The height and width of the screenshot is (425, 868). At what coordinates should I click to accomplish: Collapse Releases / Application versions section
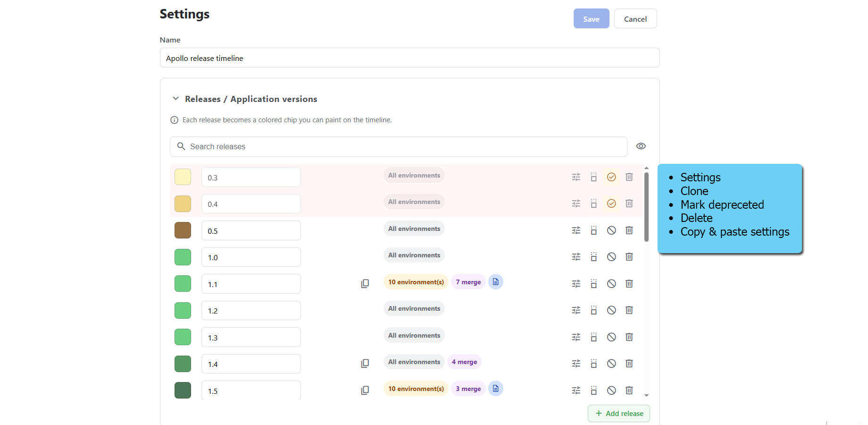175,99
